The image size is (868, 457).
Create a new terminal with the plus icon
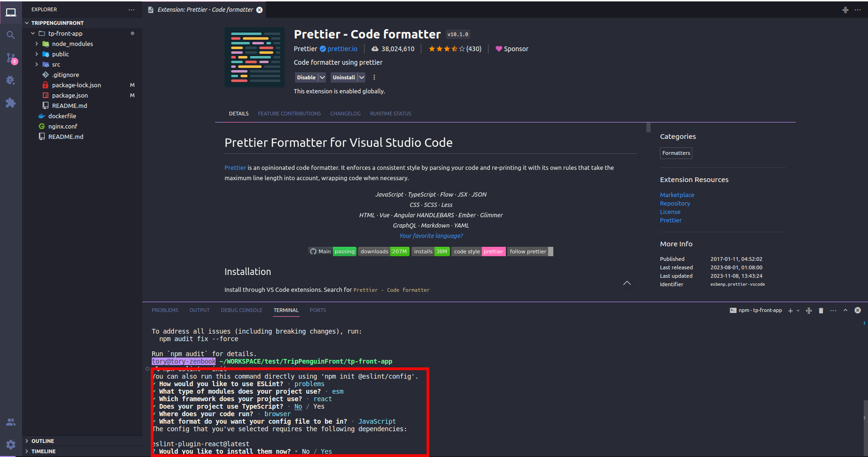pos(790,311)
